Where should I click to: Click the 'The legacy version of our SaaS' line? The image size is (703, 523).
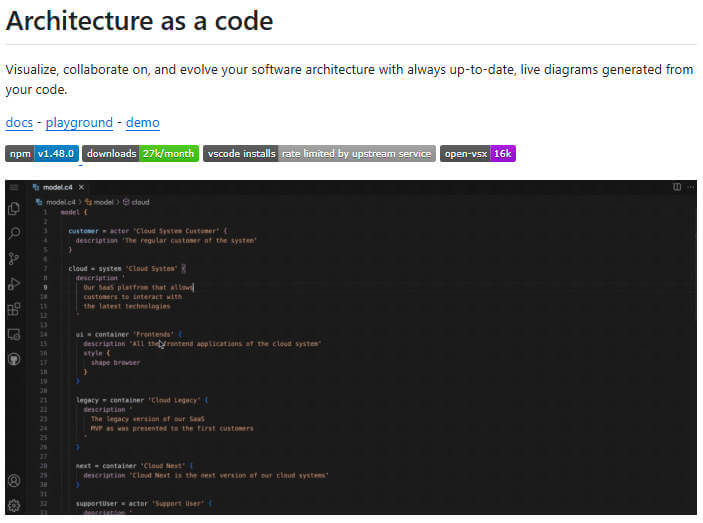pyautogui.click(x=148, y=419)
